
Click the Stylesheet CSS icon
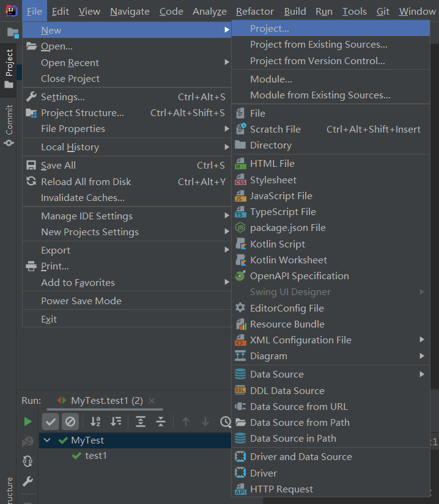pyautogui.click(x=240, y=180)
